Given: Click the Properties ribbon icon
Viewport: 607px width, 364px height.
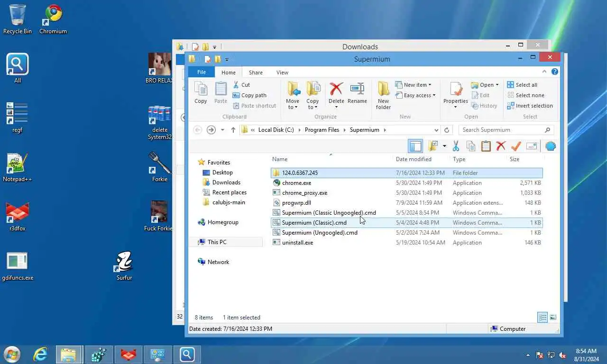Looking at the screenshot, I should (456, 89).
